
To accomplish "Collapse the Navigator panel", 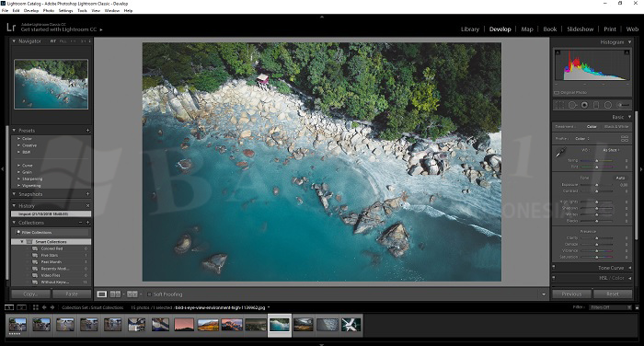I will 14,41.
